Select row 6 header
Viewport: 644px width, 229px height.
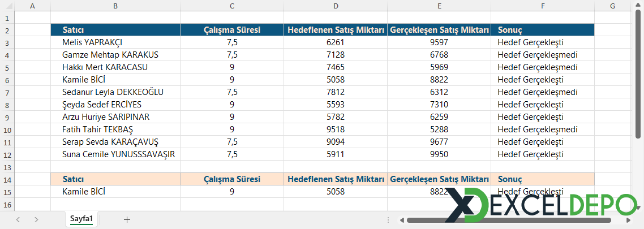7,80
